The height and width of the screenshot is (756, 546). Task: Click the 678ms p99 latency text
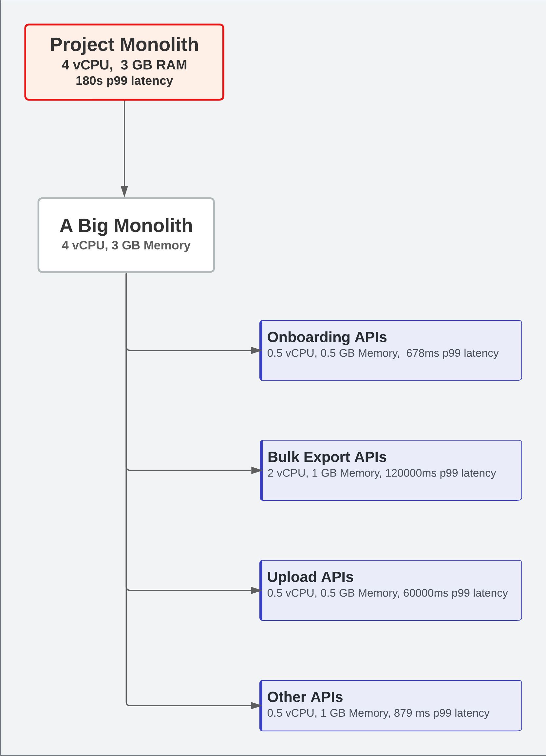[452, 353]
